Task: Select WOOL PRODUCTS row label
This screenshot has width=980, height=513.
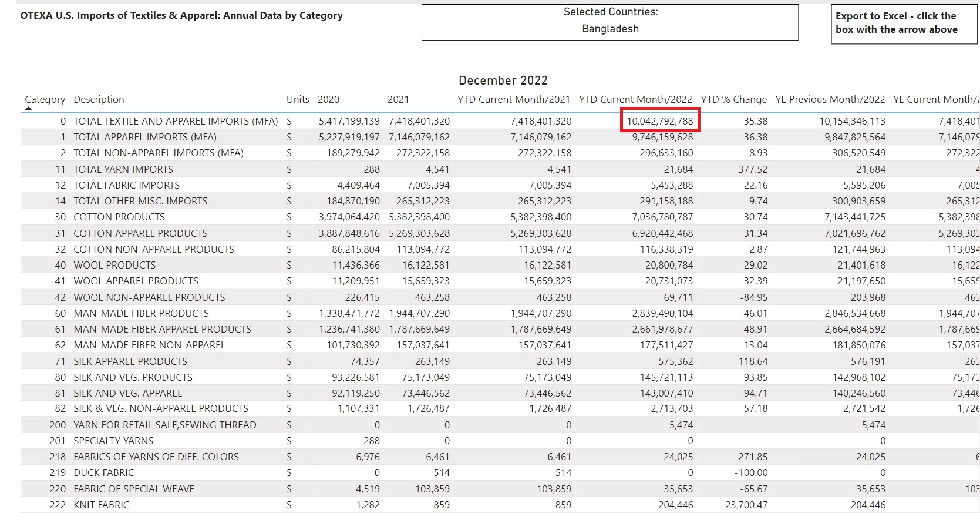Action: pyautogui.click(x=114, y=265)
